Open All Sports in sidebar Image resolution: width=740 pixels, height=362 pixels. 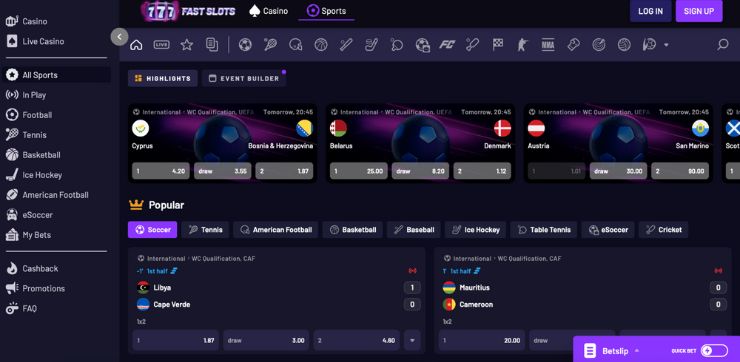(x=57, y=75)
